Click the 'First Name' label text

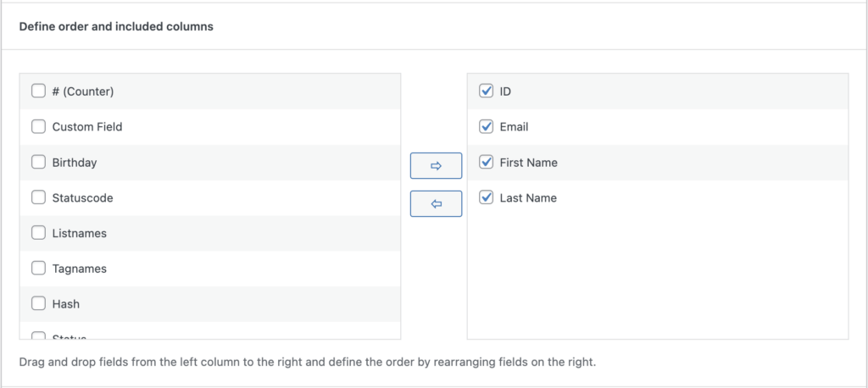528,163
